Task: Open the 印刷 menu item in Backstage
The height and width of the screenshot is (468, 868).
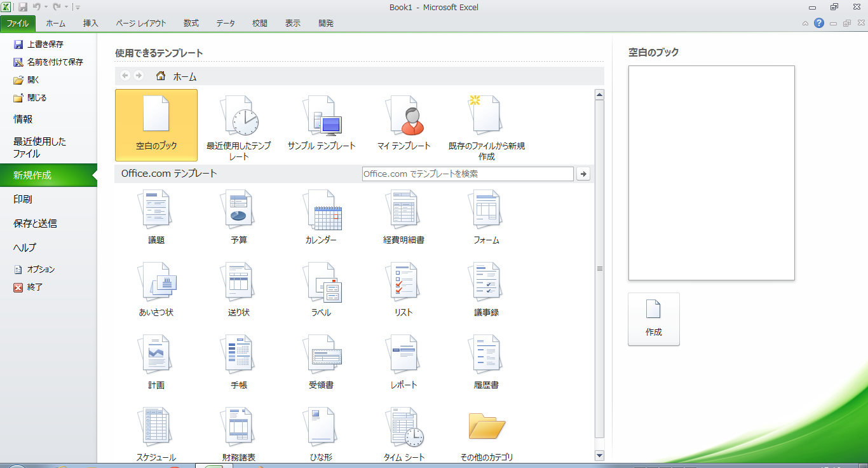Action: pyautogui.click(x=23, y=200)
